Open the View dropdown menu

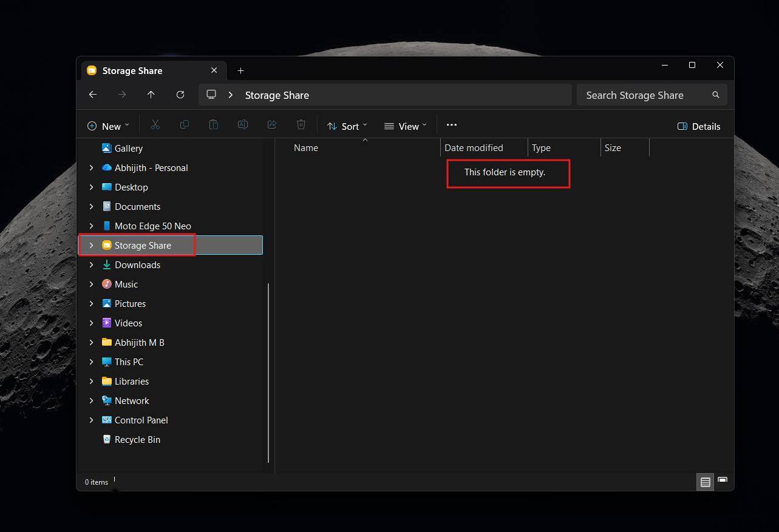click(x=406, y=126)
